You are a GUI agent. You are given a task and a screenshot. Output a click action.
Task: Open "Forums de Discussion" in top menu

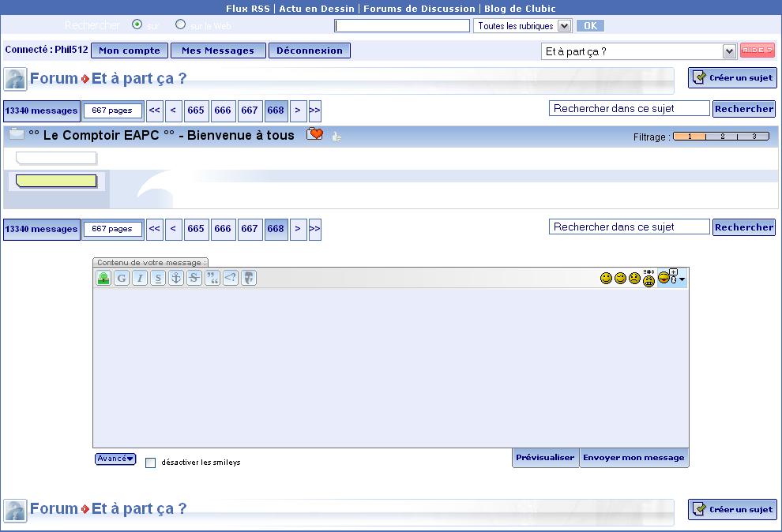pos(419,9)
